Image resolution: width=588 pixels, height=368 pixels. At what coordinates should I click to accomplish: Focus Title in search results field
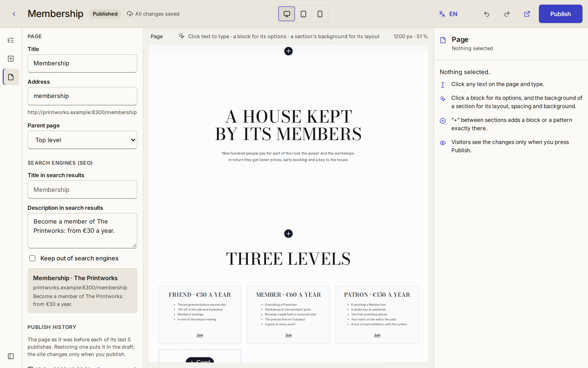tap(82, 190)
